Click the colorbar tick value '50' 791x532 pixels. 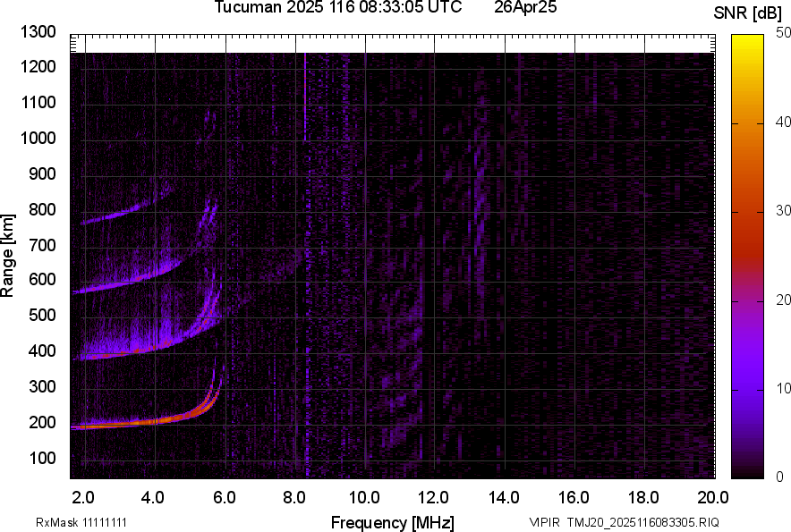[783, 33]
